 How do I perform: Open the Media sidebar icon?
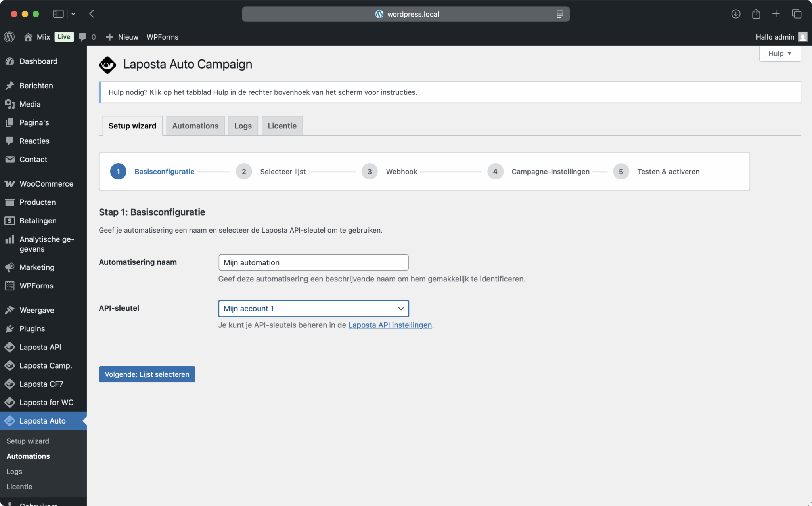coord(10,104)
